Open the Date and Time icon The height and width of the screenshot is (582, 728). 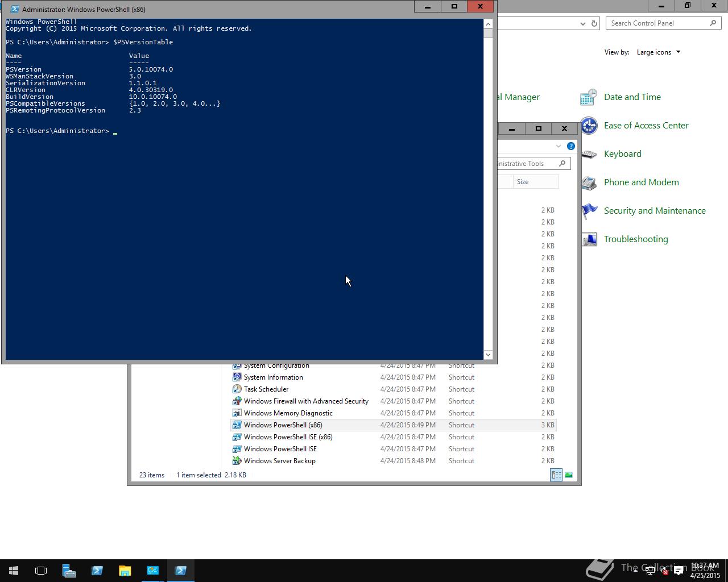tap(589, 97)
